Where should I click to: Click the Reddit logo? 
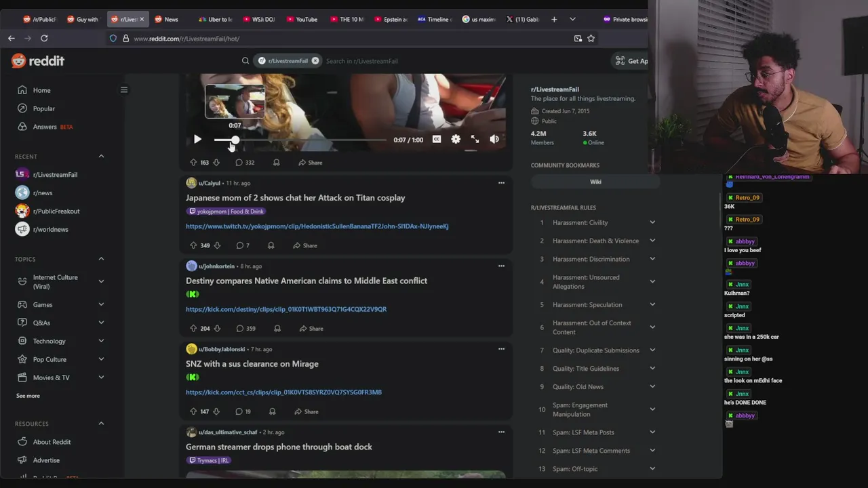(x=38, y=61)
